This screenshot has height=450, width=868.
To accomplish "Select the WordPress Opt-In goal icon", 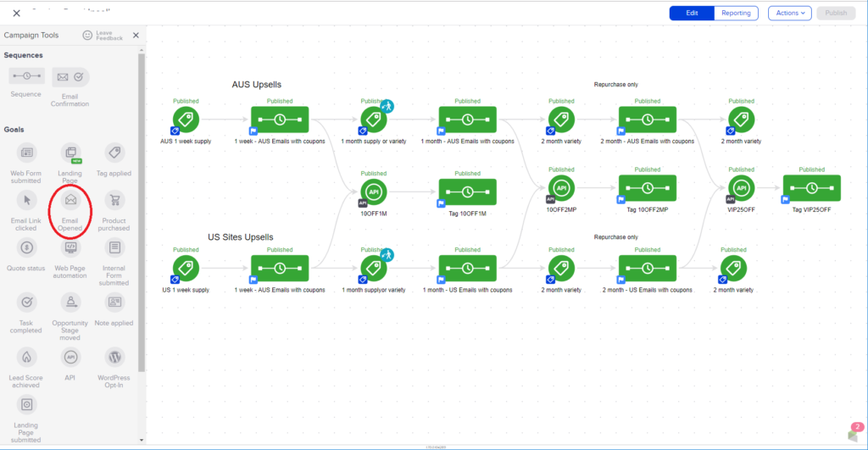I will click(x=114, y=356).
